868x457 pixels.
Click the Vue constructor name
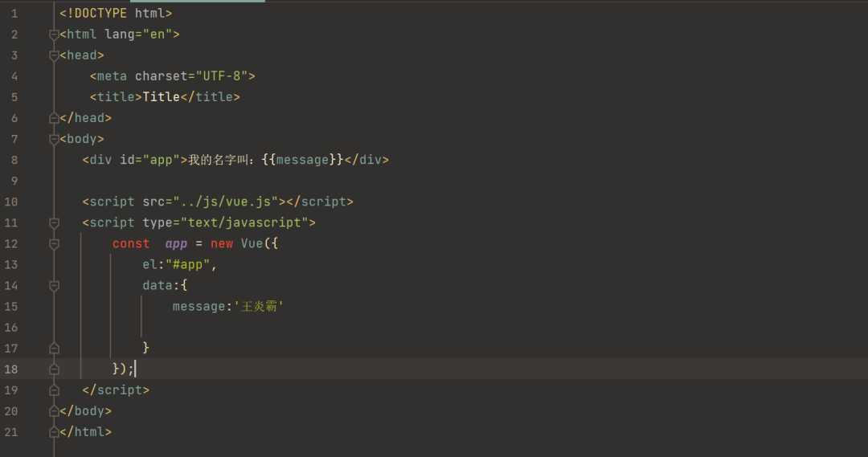point(252,243)
